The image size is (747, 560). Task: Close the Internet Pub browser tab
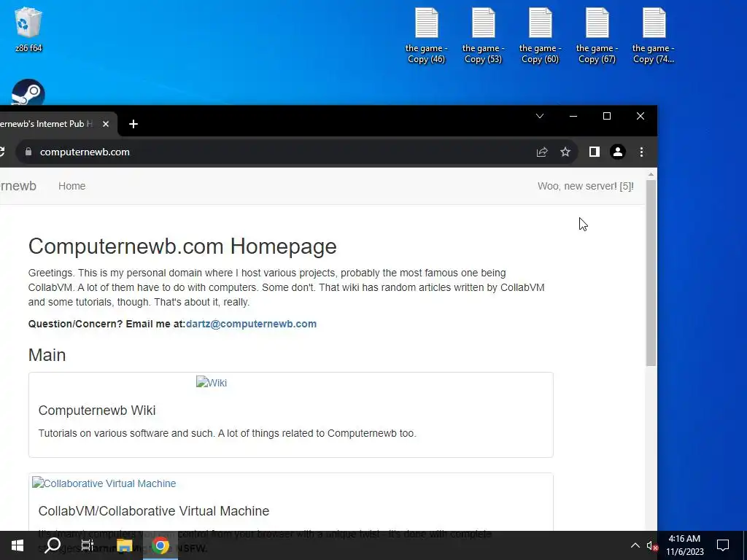[x=106, y=124]
